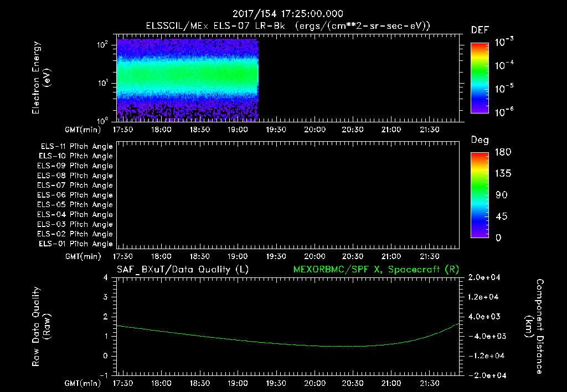
Task: Click the 180 value on Deg scale
Action: 503,152
